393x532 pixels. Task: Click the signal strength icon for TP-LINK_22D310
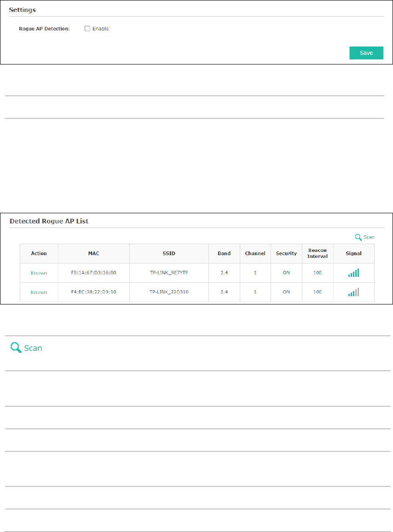(x=354, y=292)
